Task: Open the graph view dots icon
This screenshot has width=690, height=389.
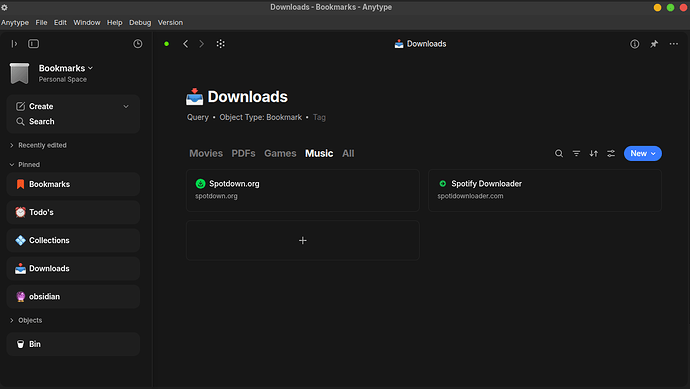Action: pos(220,44)
